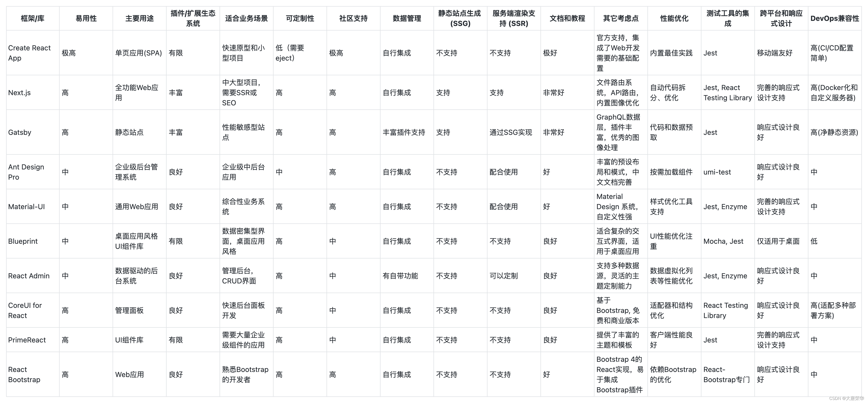The width and height of the screenshot is (868, 403).
Task: Click the 高(净静态资源) cell
Action: coord(834,132)
